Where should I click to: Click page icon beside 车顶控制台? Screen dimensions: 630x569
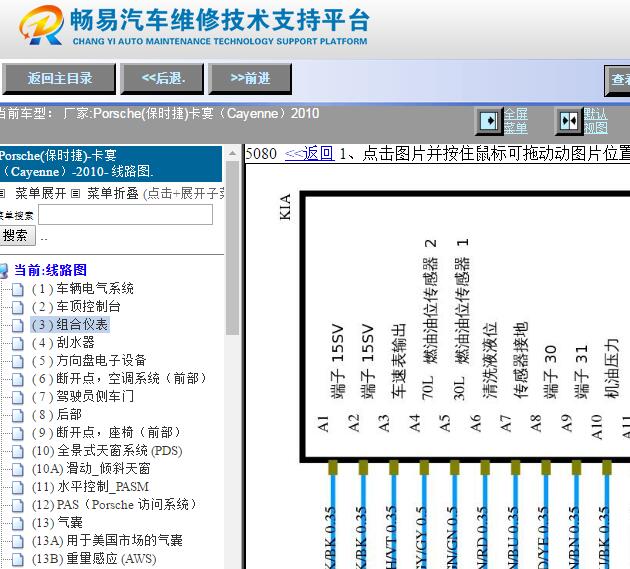pyautogui.click(x=17, y=307)
